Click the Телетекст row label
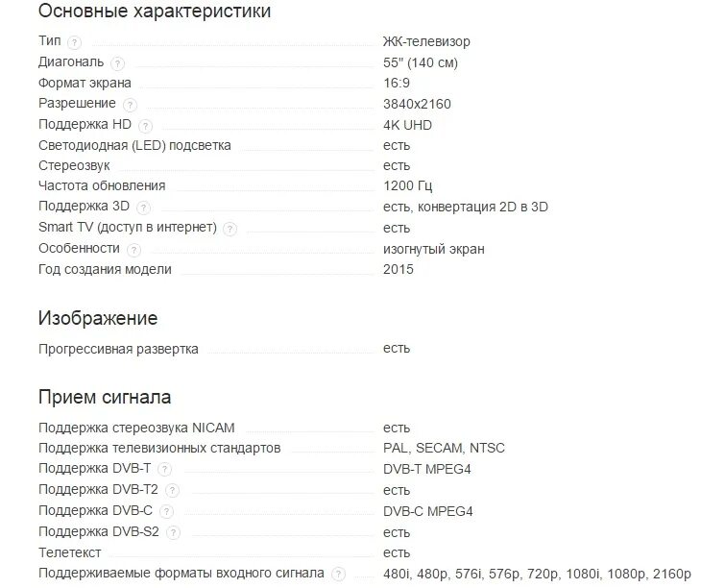701x588 pixels. click(70, 553)
